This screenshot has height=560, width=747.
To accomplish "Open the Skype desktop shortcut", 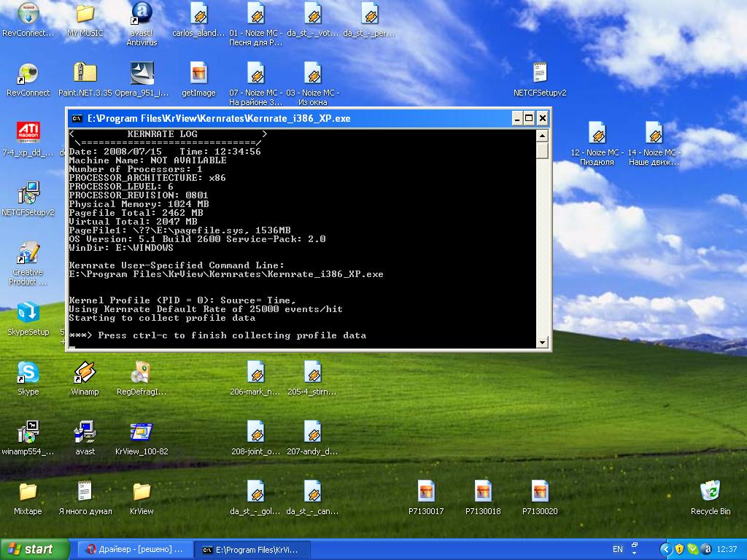I will pyautogui.click(x=28, y=373).
